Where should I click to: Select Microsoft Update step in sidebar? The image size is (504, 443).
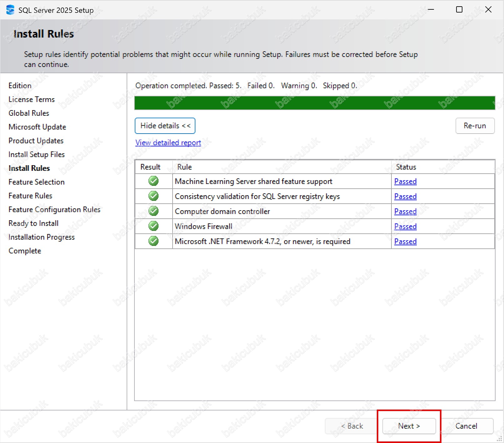point(37,127)
